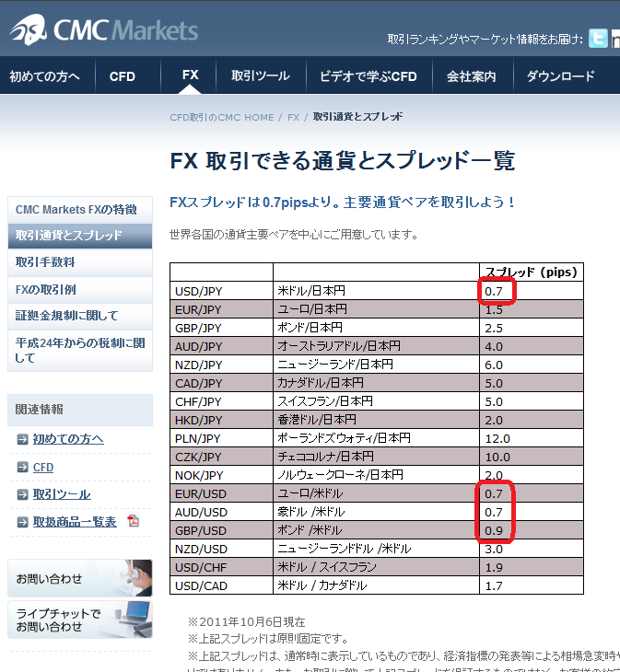Click the PDF icon beside 取扱商品一覧表

133,522
